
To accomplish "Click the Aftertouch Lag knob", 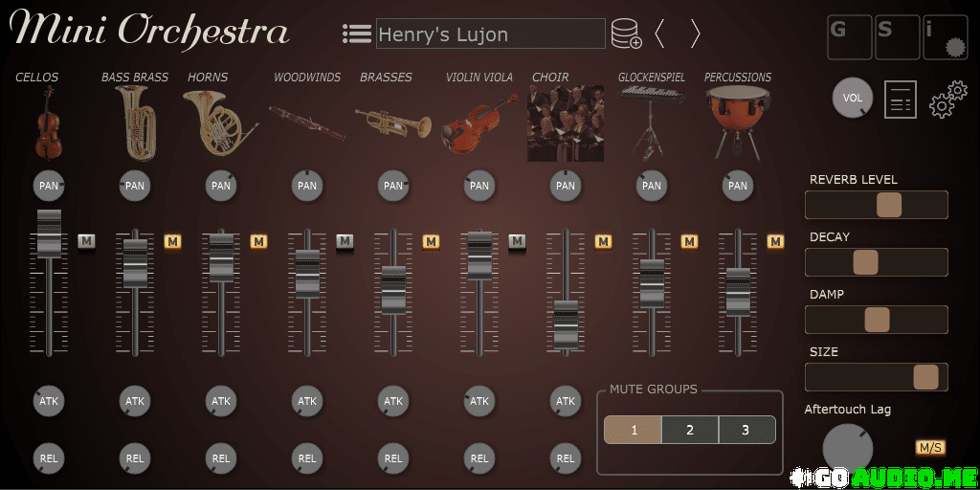I will 848,449.
